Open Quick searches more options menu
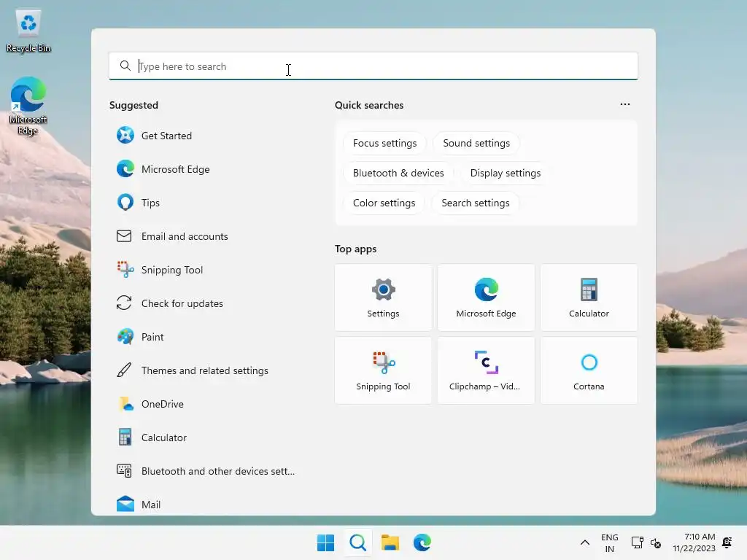This screenshot has width=747, height=560. [x=625, y=104]
